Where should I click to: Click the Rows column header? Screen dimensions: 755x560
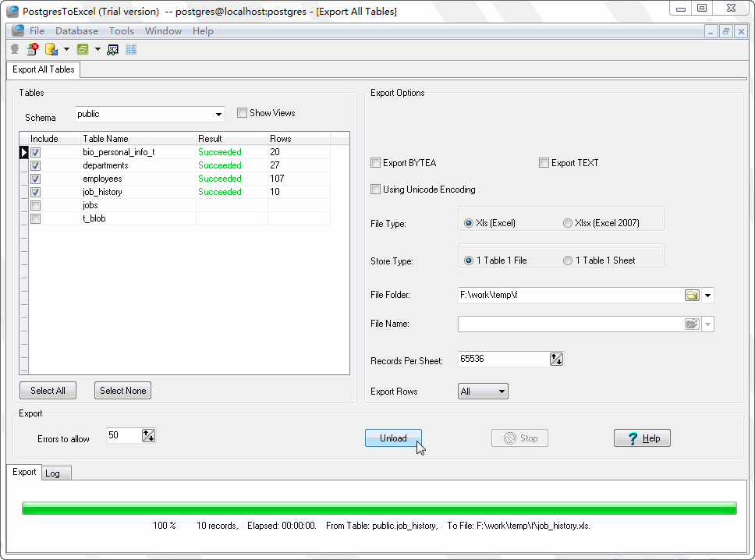click(299, 139)
